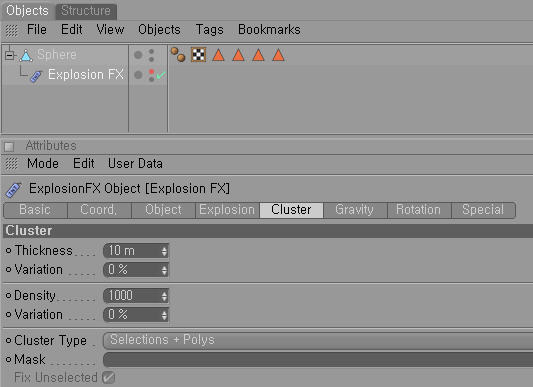Screen dimensions: 533x387
Task: Open the User Data menu
Action: [135, 164]
